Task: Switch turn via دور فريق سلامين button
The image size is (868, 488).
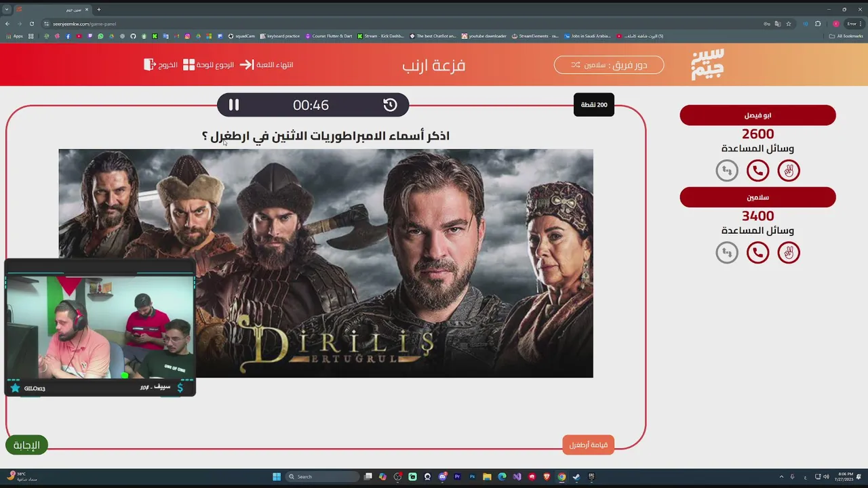Action: 609,65
